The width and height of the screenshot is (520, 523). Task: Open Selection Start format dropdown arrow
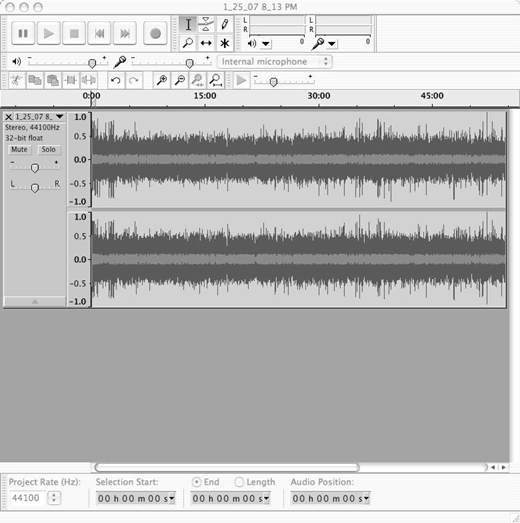pos(172,498)
